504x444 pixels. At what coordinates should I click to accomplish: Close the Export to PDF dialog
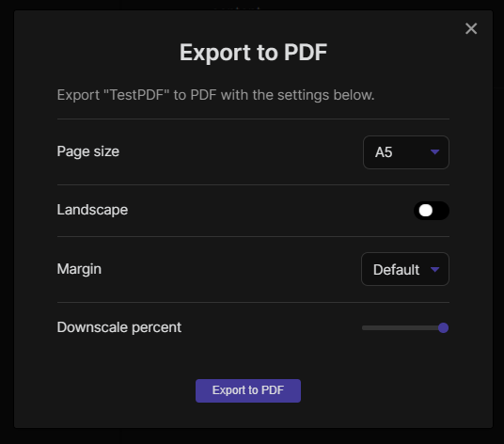tap(471, 28)
